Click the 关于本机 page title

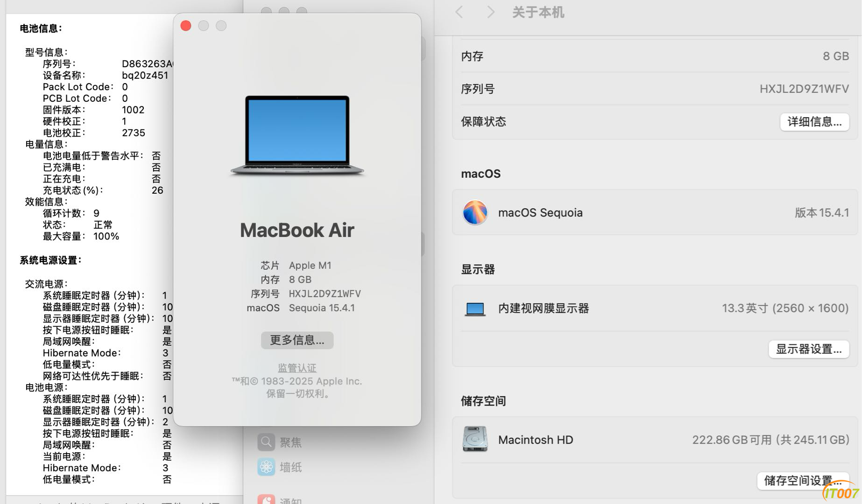coord(538,12)
